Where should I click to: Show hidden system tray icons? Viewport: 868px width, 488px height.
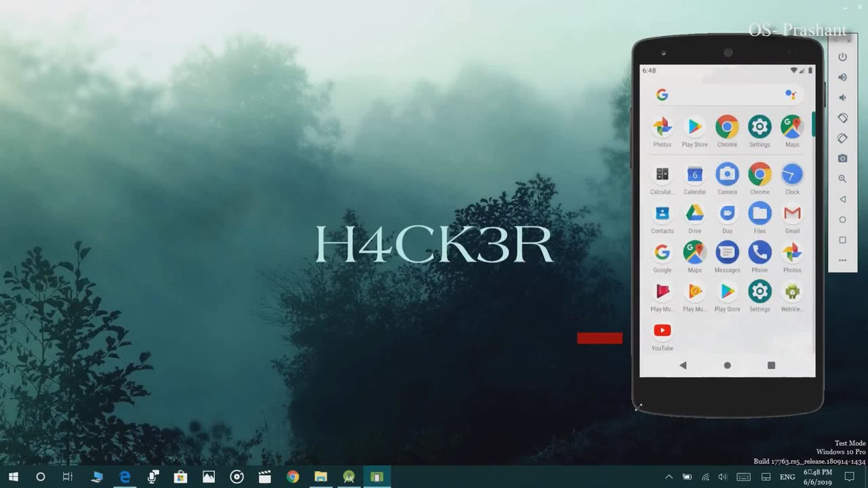tap(669, 477)
